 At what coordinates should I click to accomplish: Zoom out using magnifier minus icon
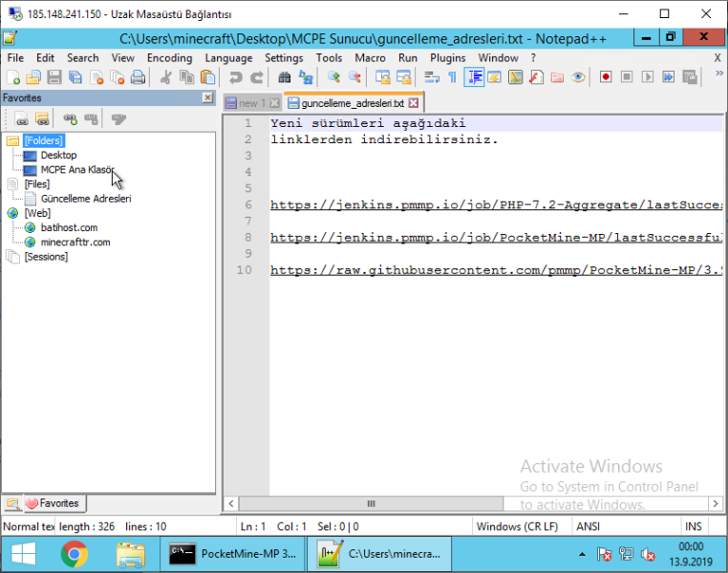pyautogui.click(x=354, y=77)
